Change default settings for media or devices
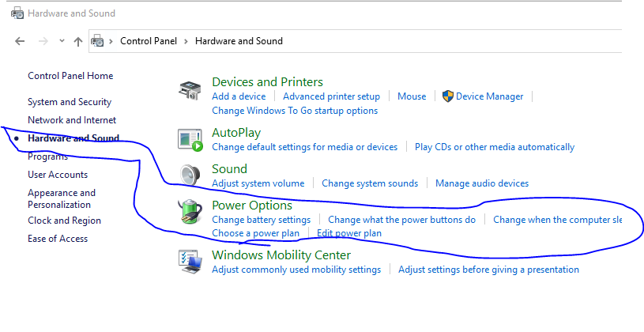644x332 pixels. (305, 147)
